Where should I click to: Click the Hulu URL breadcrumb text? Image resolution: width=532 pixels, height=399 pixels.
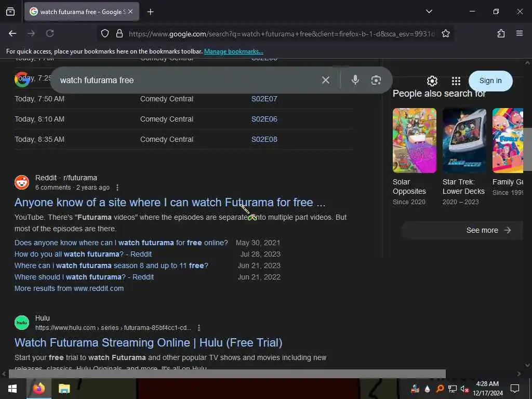click(x=113, y=328)
